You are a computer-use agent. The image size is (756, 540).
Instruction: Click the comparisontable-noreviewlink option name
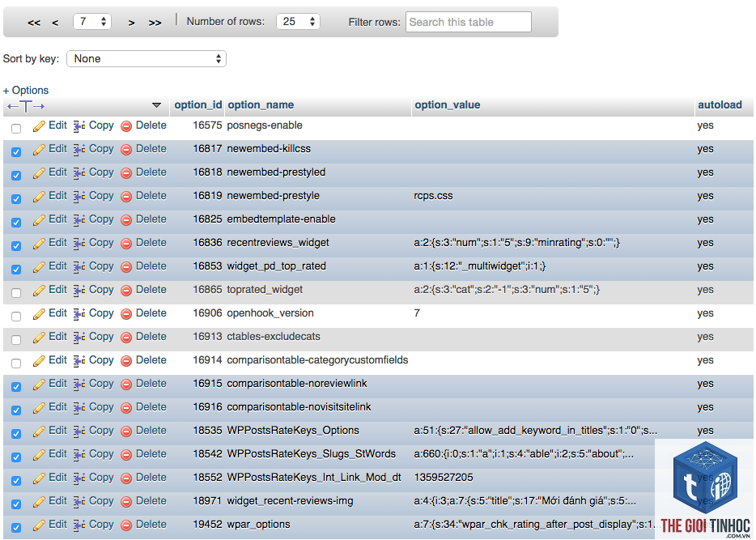(x=297, y=384)
